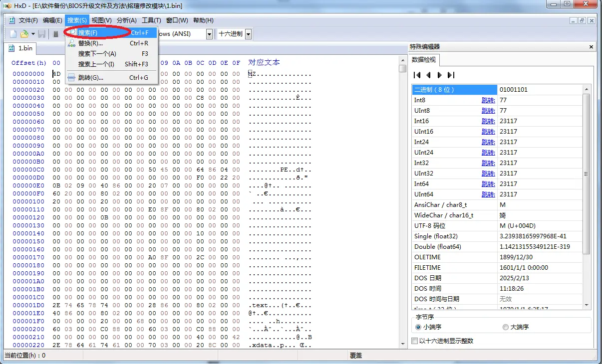Click offset label 000000C0 in hex view
Image resolution: width=602 pixels, height=364 pixels.
(x=28, y=170)
